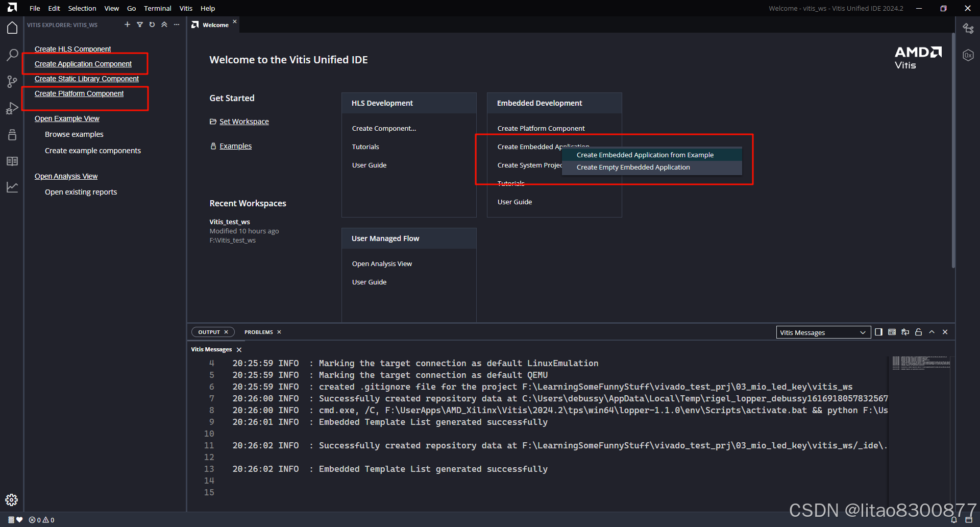This screenshot has height=527, width=980.
Task: Open User Guide under User Managed Flow
Action: tap(369, 282)
